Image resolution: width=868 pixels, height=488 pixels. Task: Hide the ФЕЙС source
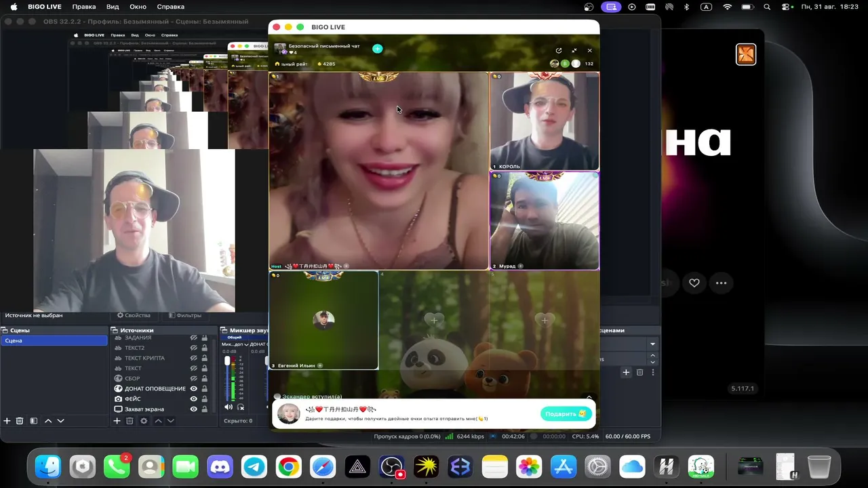193,399
